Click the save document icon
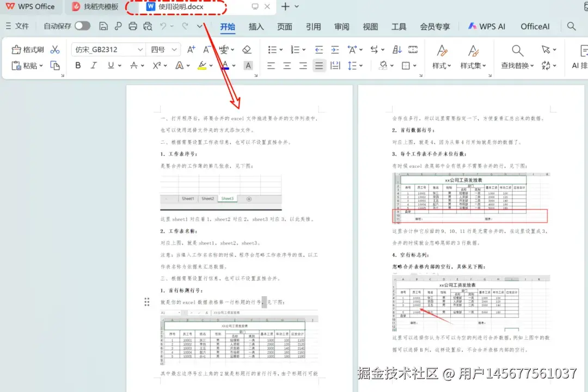Screen dimensions: 588x392 (103, 26)
